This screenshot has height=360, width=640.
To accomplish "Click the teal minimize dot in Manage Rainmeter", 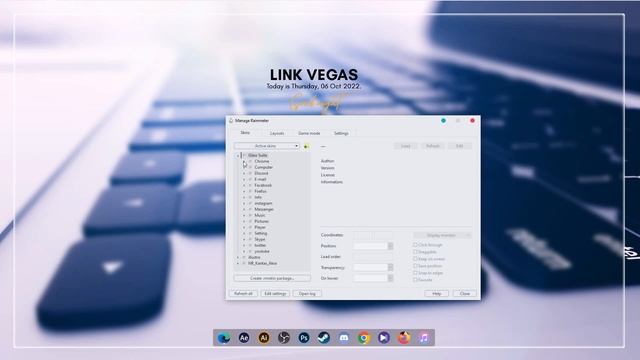I will (x=443, y=121).
